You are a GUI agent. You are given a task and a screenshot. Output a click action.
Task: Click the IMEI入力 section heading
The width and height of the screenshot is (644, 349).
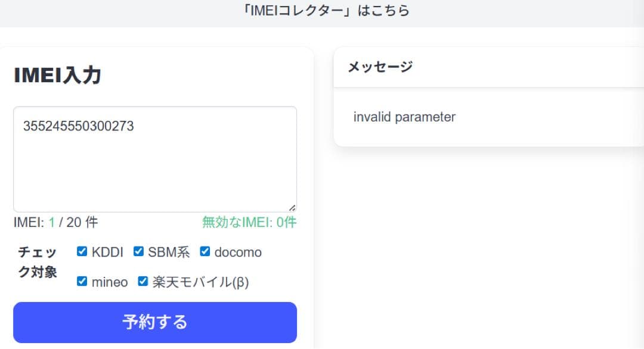tap(58, 74)
